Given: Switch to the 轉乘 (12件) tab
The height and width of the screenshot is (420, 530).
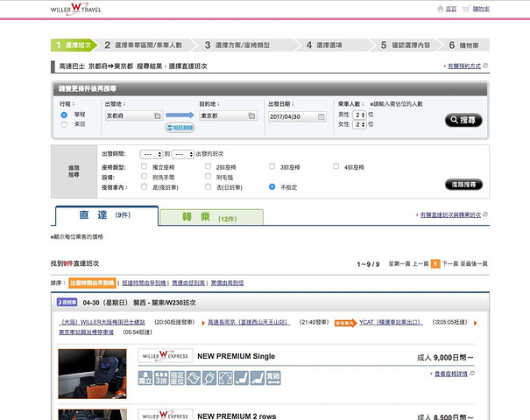Looking at the screenshot, I should 210,216.
